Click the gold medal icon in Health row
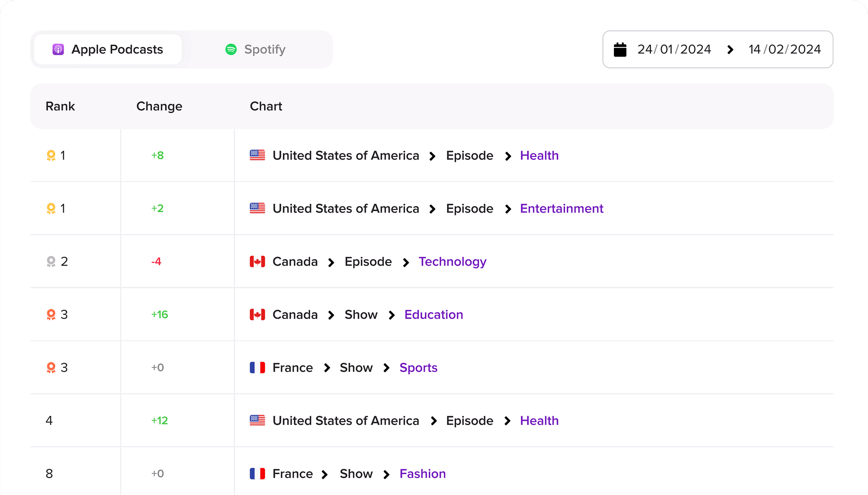This screenshot has height=495, width=868. pyautogui.click(x=51, y=156)
